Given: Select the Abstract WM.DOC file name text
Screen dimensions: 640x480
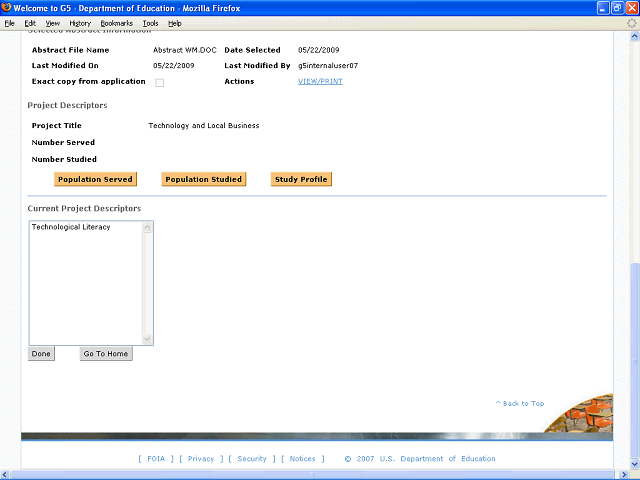Looking at the screenshot, I should (x=184, y=50).
